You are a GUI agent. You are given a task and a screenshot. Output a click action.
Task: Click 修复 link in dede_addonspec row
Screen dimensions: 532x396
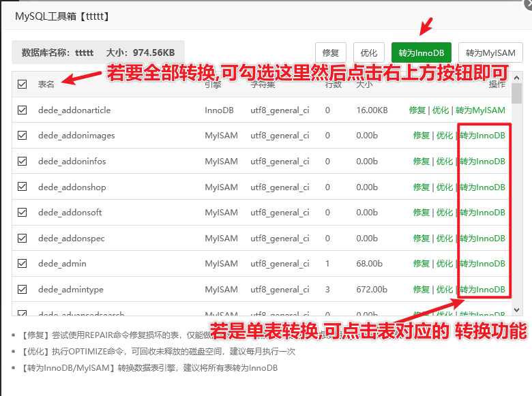click(422, 239)
